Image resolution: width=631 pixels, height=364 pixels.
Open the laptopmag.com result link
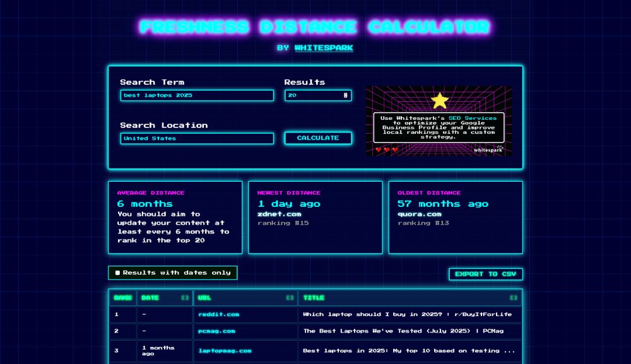225,351
